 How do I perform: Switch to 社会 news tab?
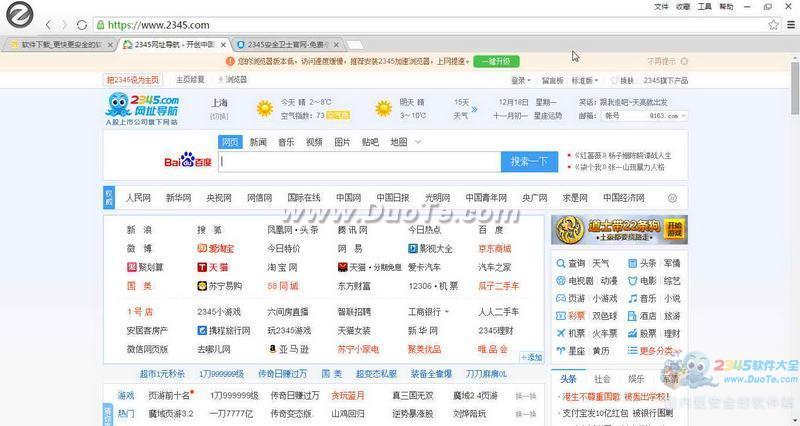(x=602, y=379)
